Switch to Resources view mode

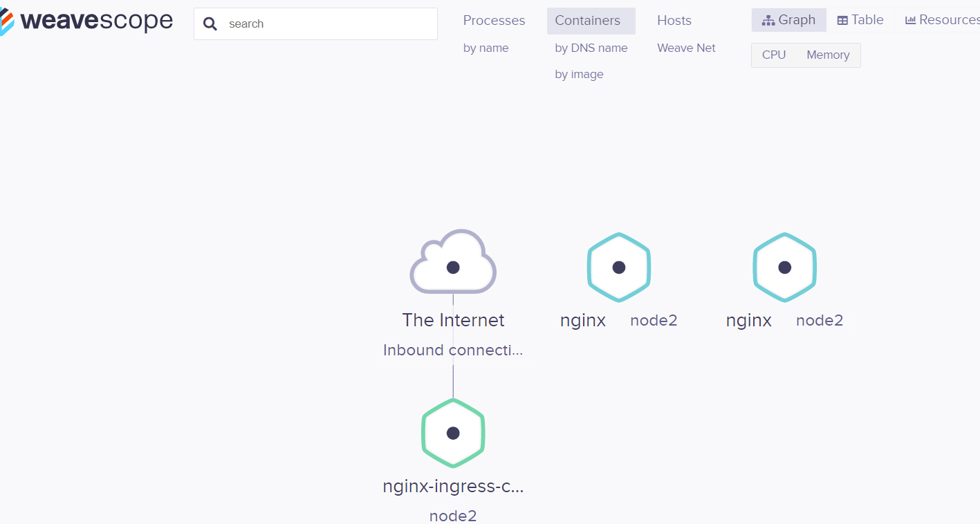pyautogui.click(x=942, y=20)
